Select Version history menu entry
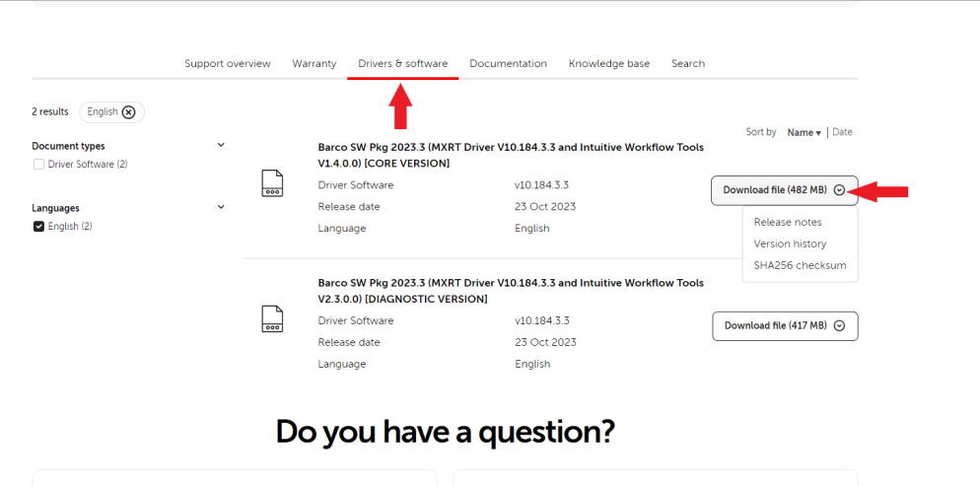 790,244
